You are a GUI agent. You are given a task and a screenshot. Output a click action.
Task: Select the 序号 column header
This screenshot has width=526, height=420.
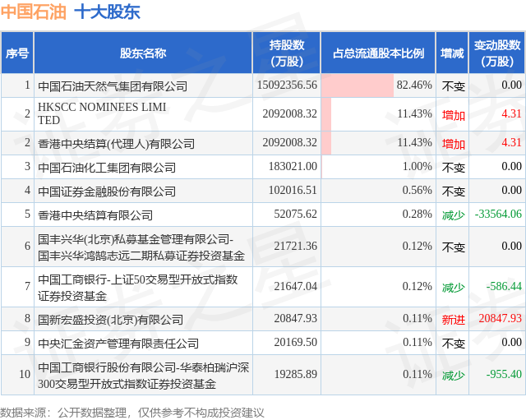point(16,53)
